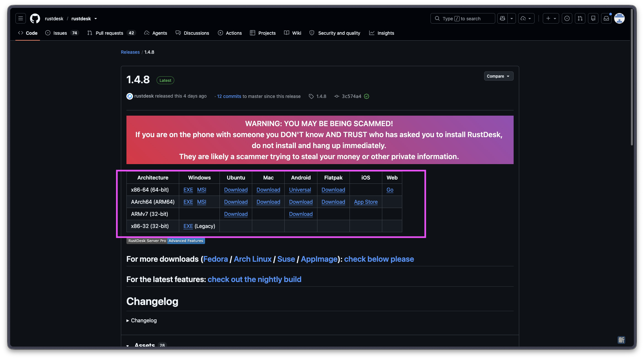The height and width of the screenshot is (359, 644).
Task: Open the Projects tab
Action: pyautogui.click(x=263, y=33)
